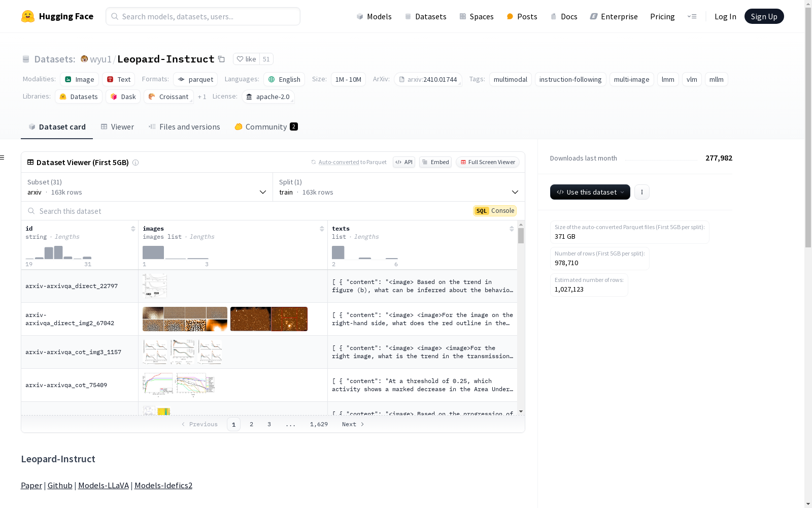The image size is (812, 508).
Task: Click the Hugging Face logo icon
Action: click(28, 16)
